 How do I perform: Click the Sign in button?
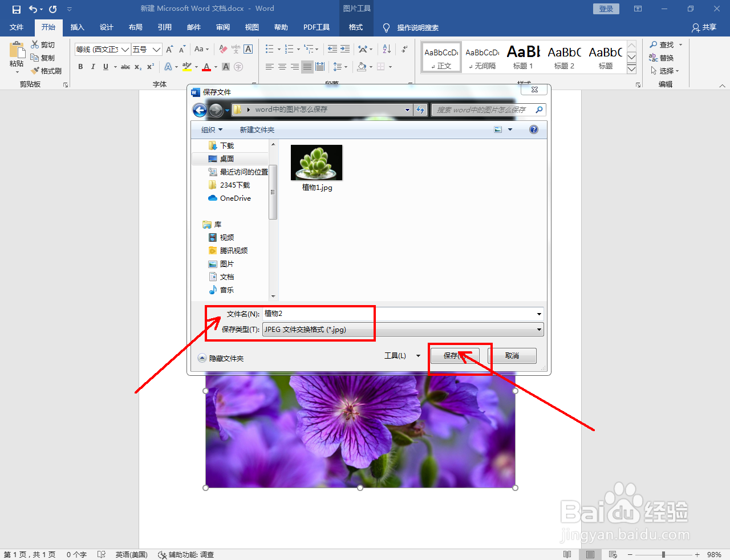click(x=606, y=9)
